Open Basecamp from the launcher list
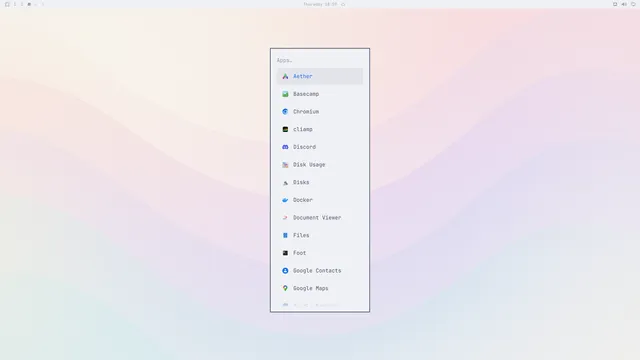This screenshot has width=640, height=360. pos(320,94)
